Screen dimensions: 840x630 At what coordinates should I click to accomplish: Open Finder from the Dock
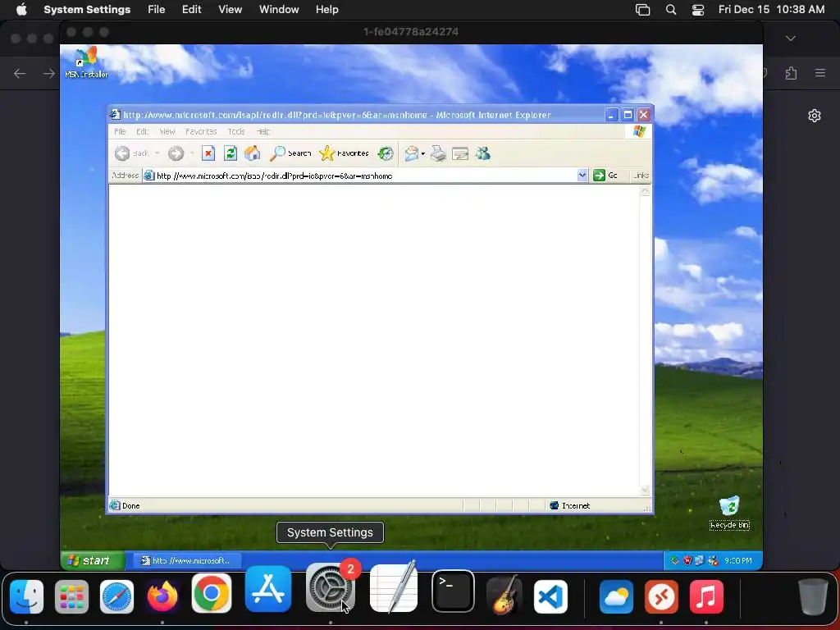(26, 596)
